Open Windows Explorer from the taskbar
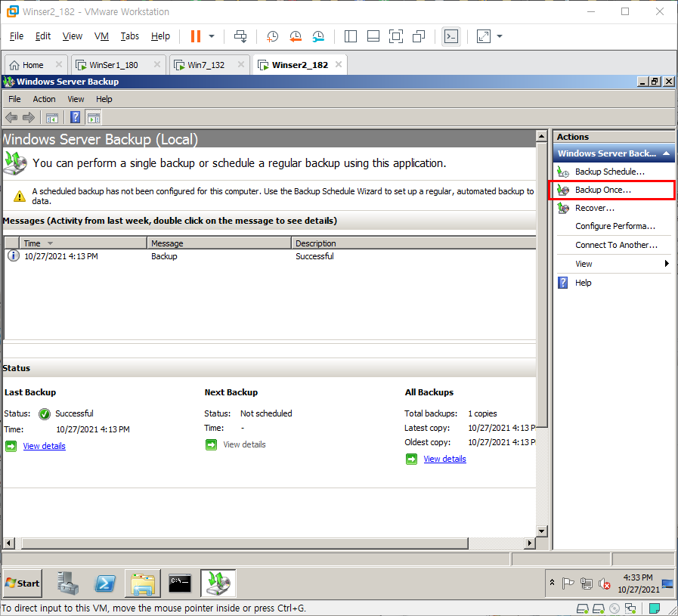 pyautogui.click(x=143, y=583)
